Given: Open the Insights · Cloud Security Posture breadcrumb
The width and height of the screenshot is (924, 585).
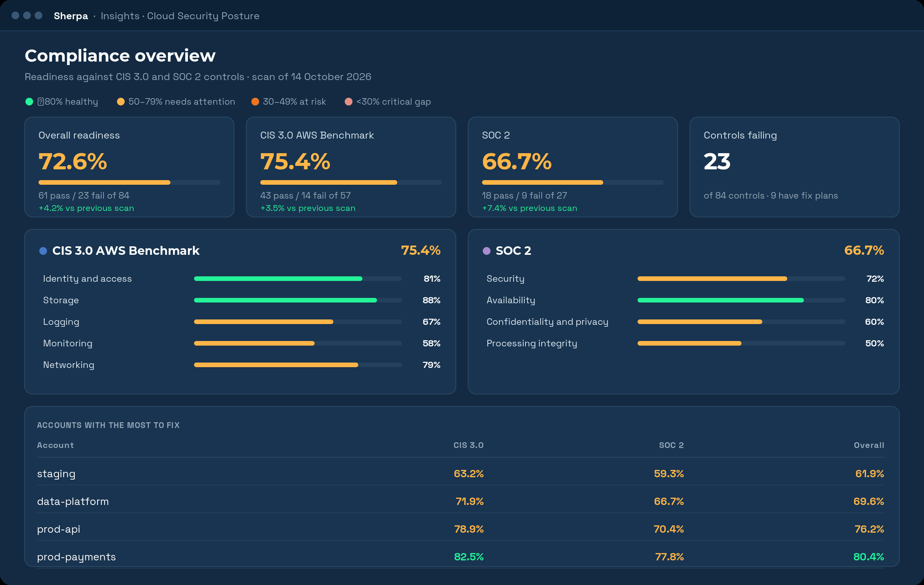Looking at the screenshot, I should (180, 16).
